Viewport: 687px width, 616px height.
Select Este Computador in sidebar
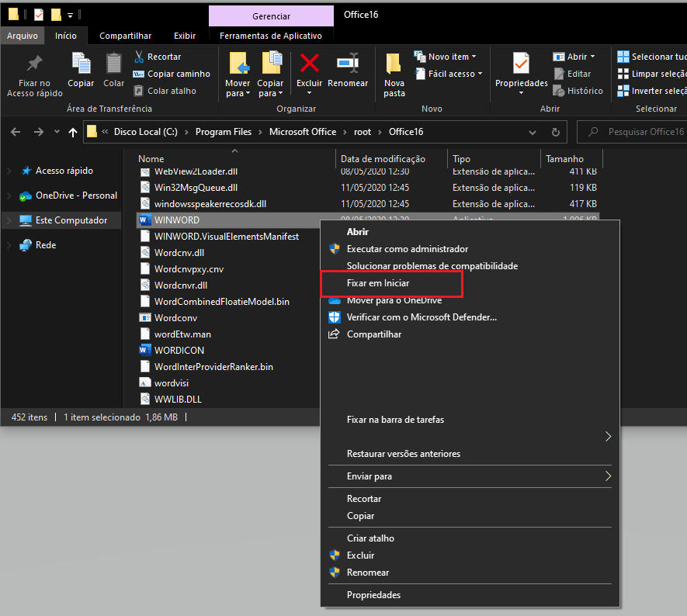coord(64,220)
